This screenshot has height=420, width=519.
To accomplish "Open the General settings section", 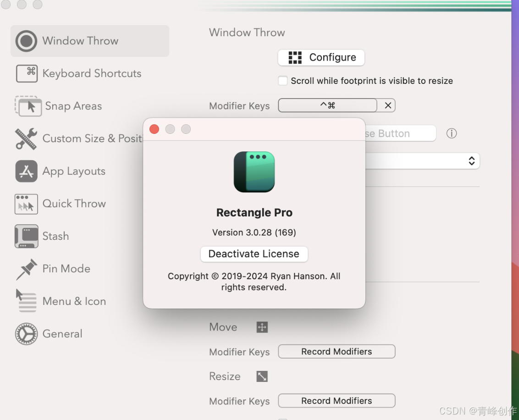I will click(x=49, y=334).
